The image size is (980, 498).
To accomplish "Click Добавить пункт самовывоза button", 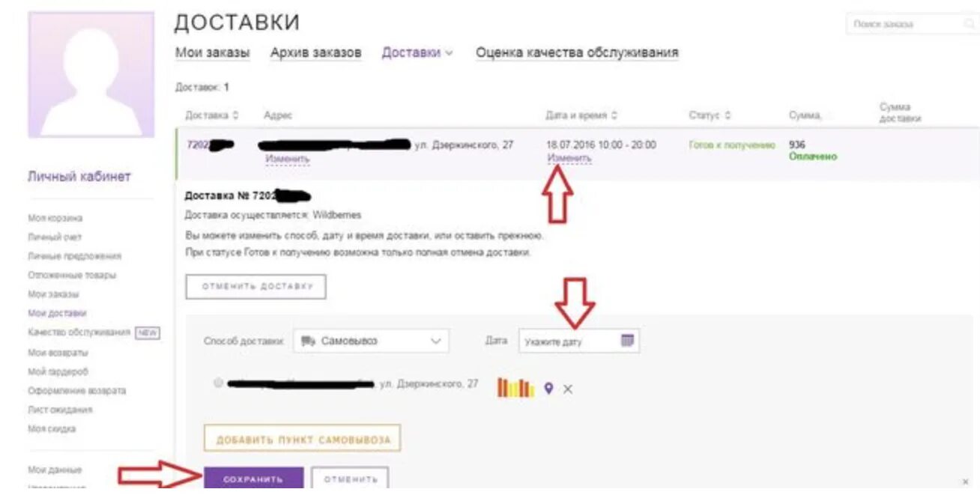I will (303, 439).
